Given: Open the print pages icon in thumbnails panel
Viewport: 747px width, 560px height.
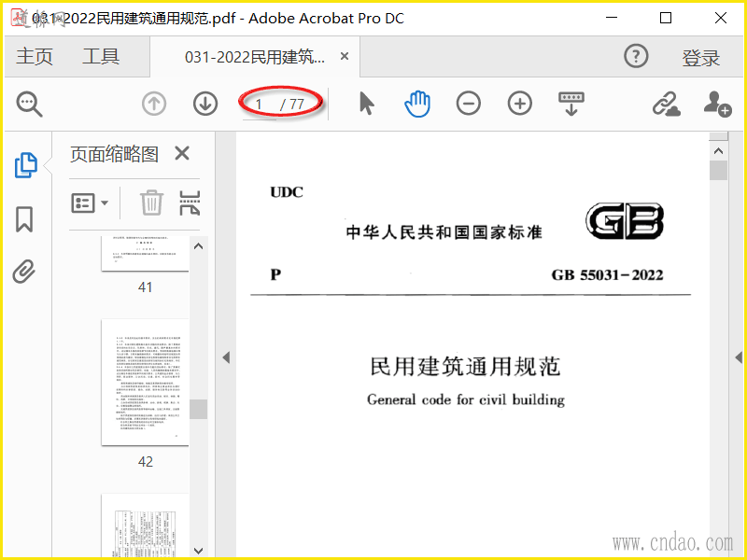Looking at the screenshot, I should point(190,203).
